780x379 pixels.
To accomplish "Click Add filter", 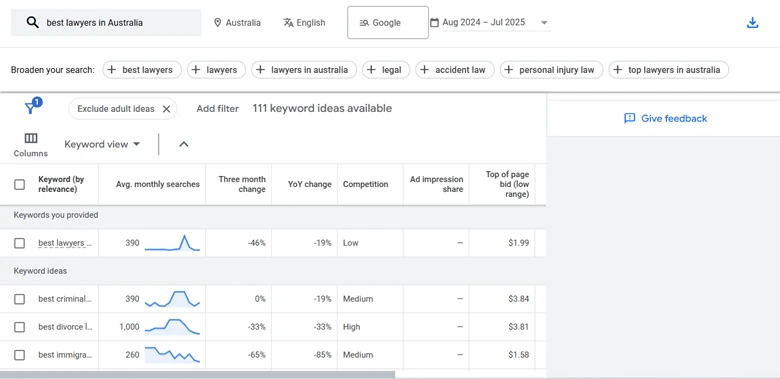I will pyautogui.click(x=217, y=108).
